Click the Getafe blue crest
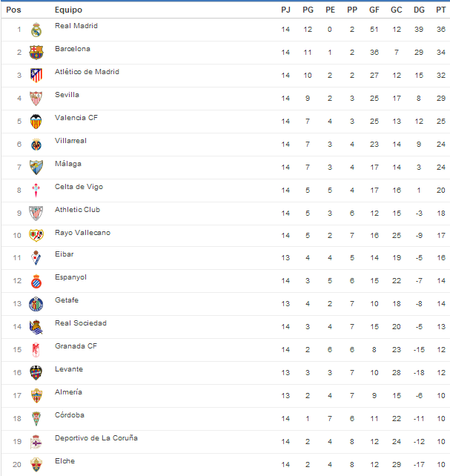 pyautogui.click(x=36, y=304)
